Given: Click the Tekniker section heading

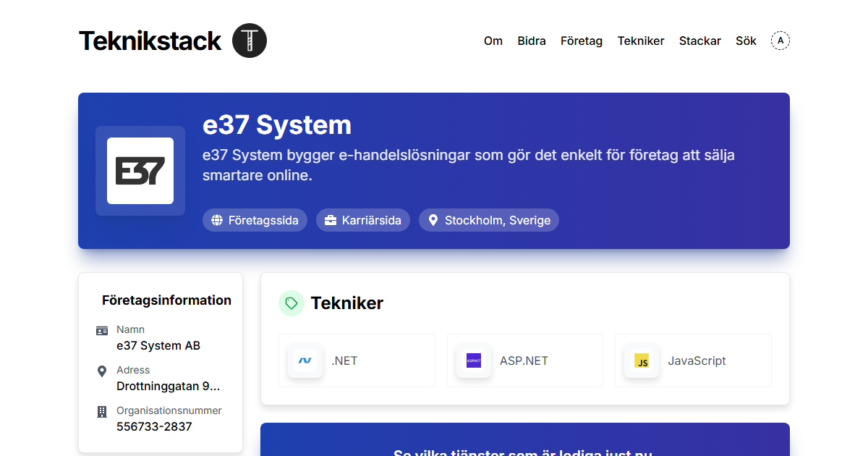Looking at the screenshot, I should pos(347,303).
